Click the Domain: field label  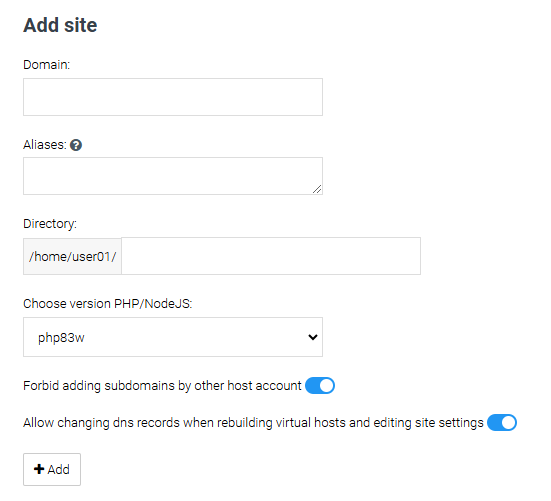tap(47, 65)
